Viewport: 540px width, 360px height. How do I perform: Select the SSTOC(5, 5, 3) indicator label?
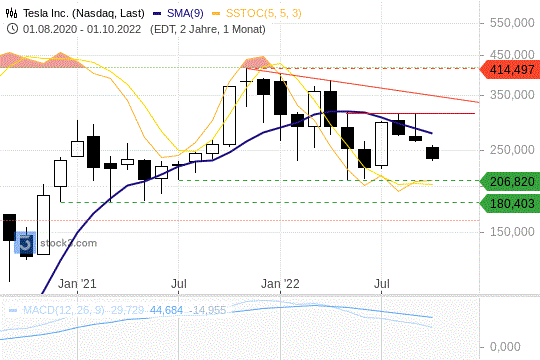263,13
